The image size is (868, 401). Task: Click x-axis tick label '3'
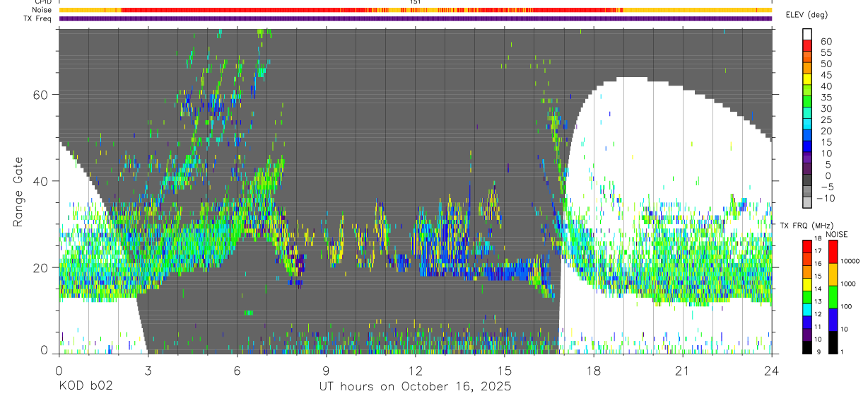148,371
